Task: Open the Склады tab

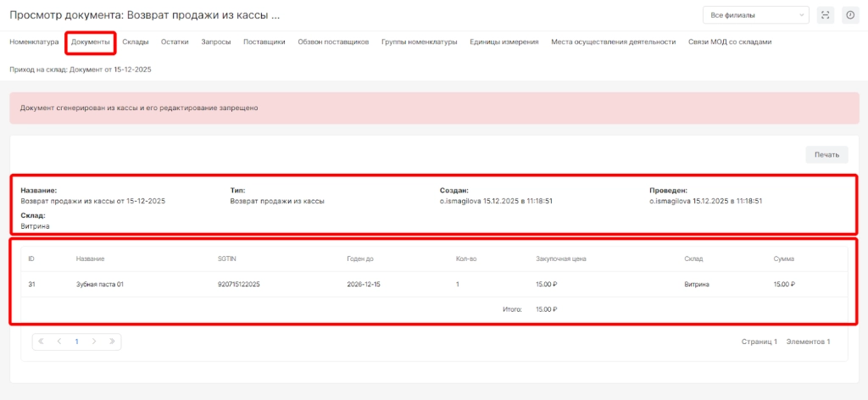Action: 136,42
